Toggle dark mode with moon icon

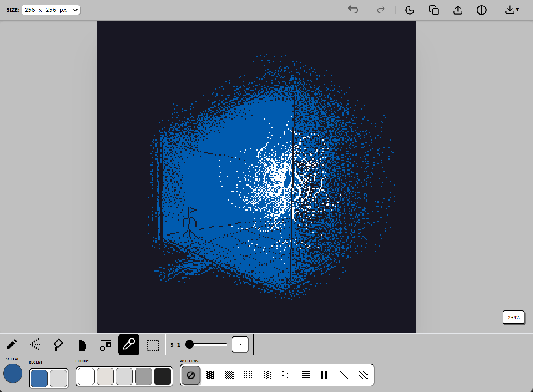pyautogui.click(x=410, y=10)
